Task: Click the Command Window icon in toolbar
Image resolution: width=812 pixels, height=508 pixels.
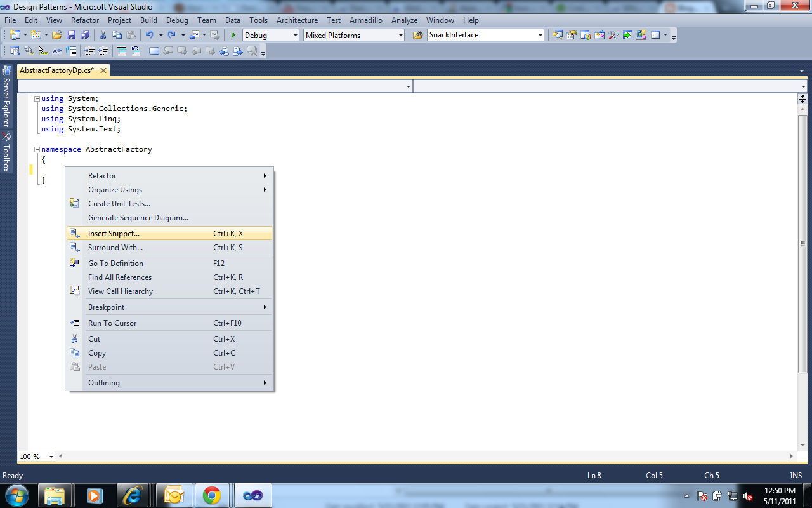Action: coord(655,35)
